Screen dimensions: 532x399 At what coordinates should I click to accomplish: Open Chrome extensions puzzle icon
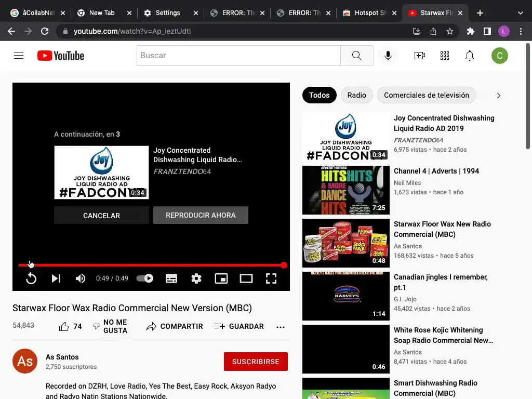[x=470, y=31]
